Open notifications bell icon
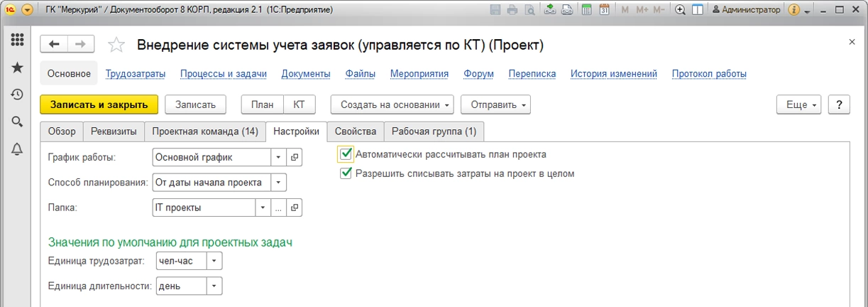The height and width of the screenshot is (307, 868). [17, 149]
